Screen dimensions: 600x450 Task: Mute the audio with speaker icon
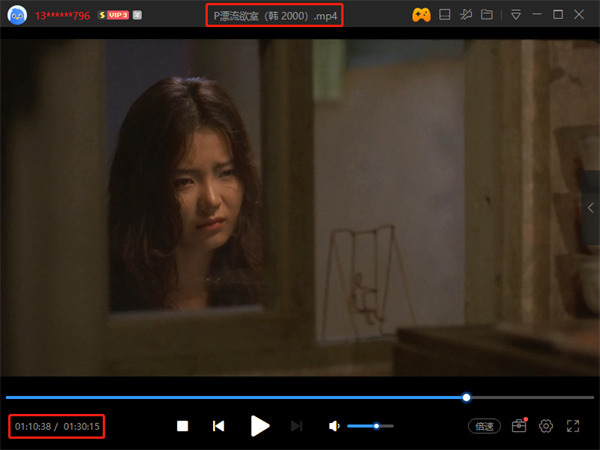[x=334, y=426]
